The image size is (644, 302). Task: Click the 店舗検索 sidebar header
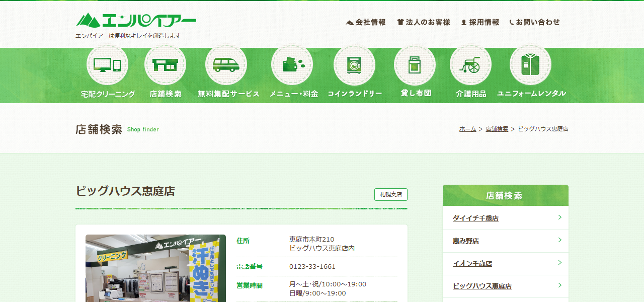506,195
